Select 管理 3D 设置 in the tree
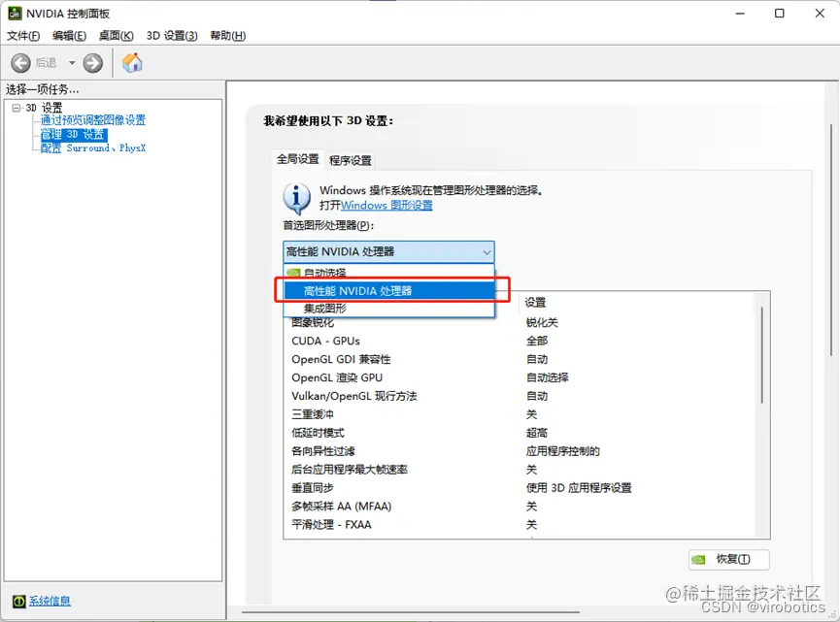The width and height of the screenshot is (840, 622). point(74,134)
